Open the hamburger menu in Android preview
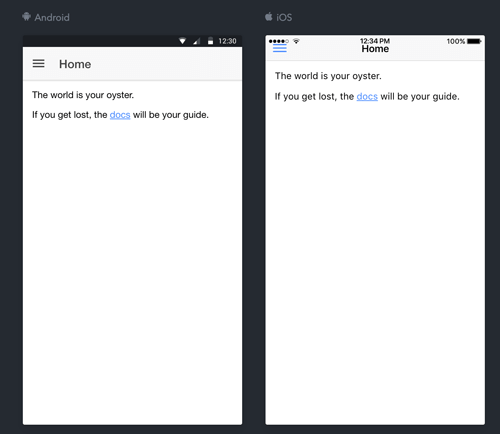The height and width of the screenshot is (434, 500). [38, 63]
